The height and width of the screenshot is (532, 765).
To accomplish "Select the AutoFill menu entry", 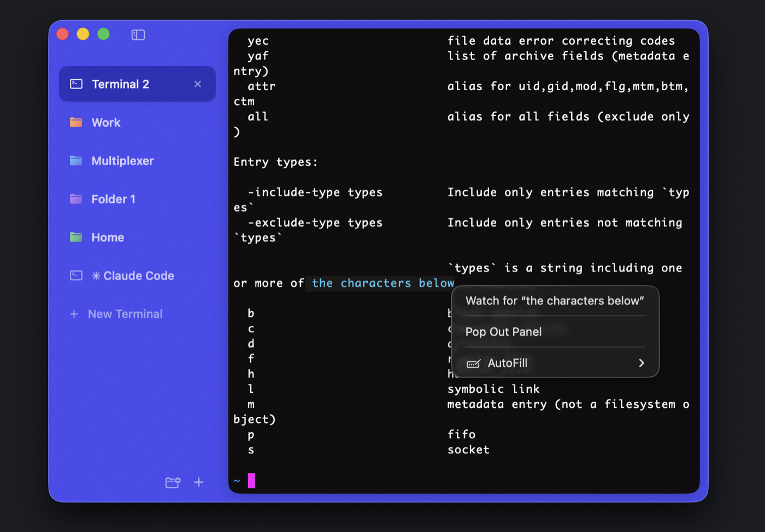I will [555, 363].
